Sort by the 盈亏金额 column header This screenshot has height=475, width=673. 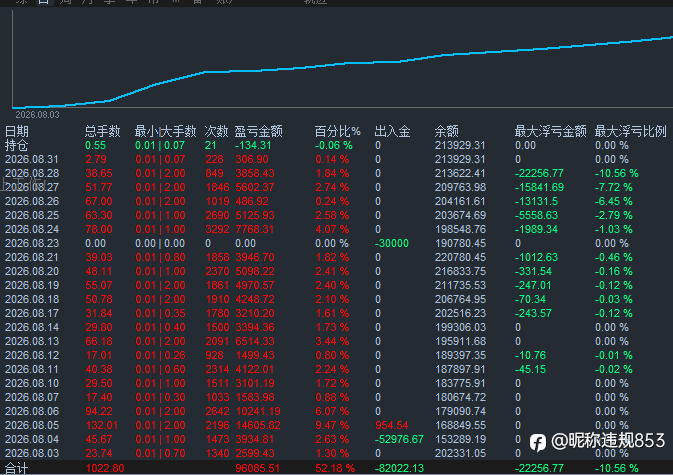coord(258,131)
